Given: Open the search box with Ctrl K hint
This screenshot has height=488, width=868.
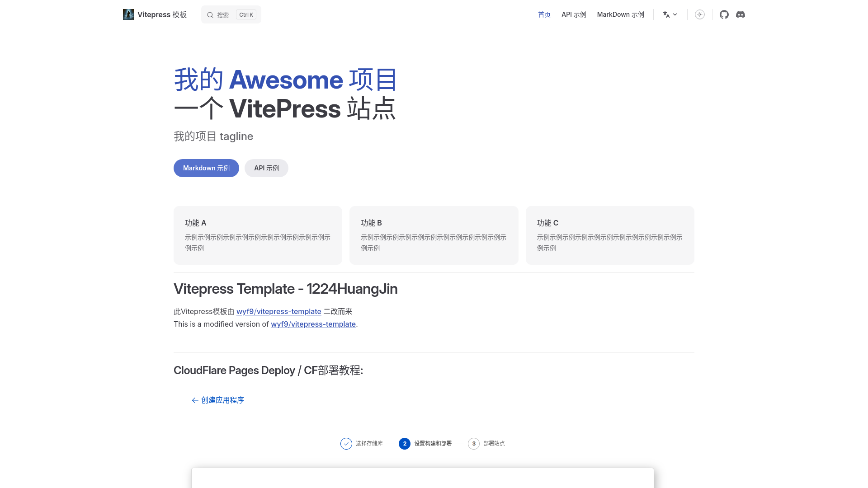Looking at the screenshot, I should tap(231, 14).
